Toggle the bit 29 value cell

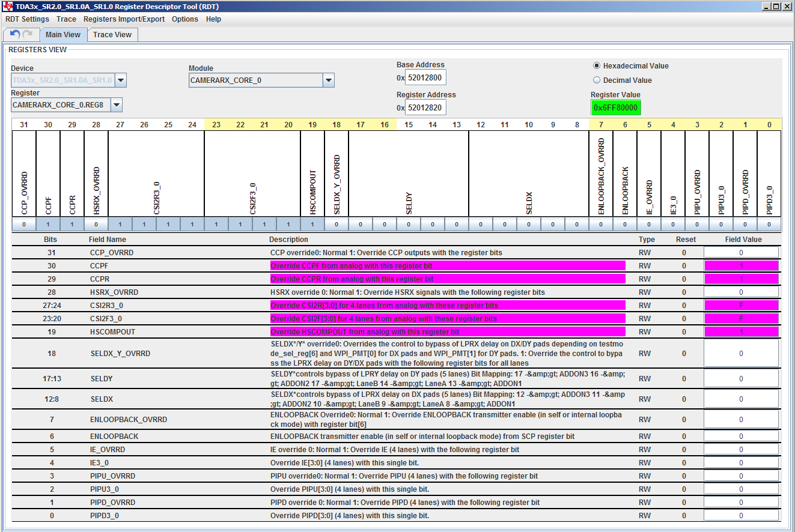[x=72, y=225]
